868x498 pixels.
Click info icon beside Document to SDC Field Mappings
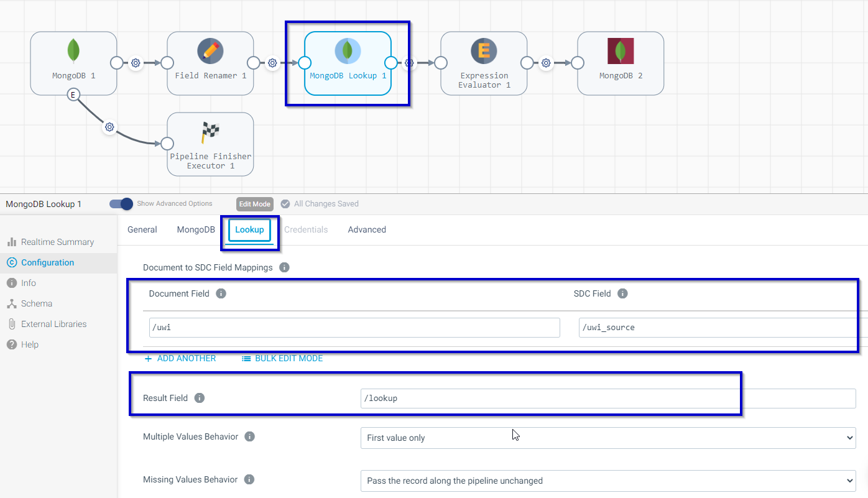[284, 267]
